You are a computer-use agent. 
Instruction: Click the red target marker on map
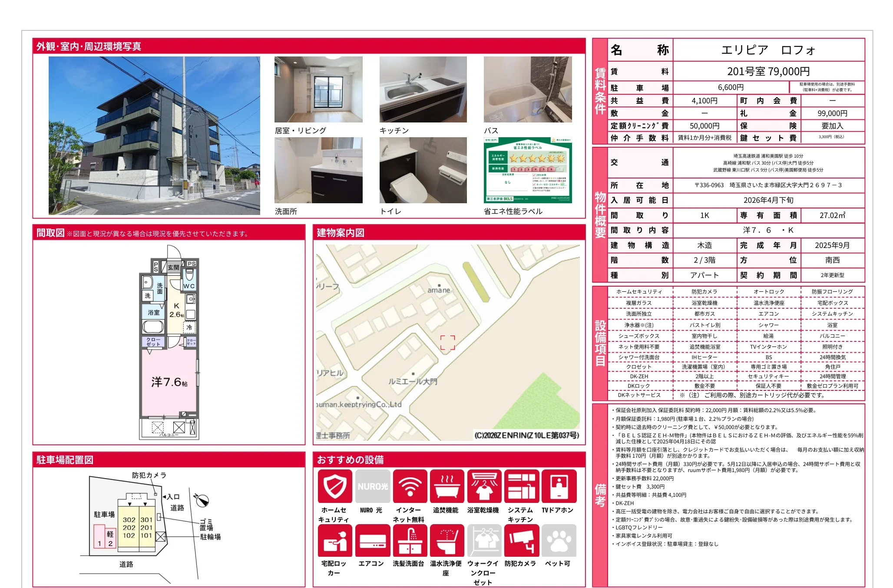(447, 343)
